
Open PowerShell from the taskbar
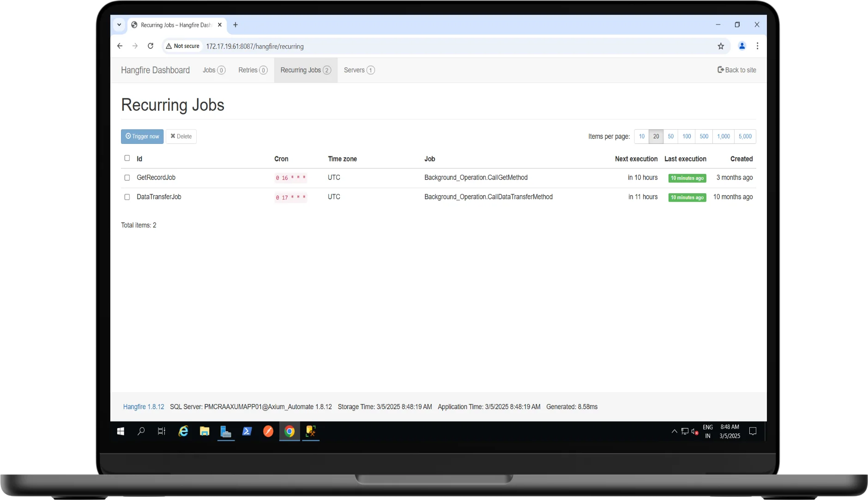pyautogui.click(x=247, y=431)
